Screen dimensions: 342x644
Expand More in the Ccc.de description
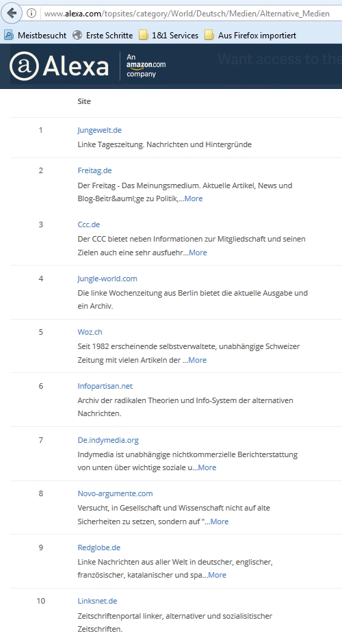pos(198,253)
